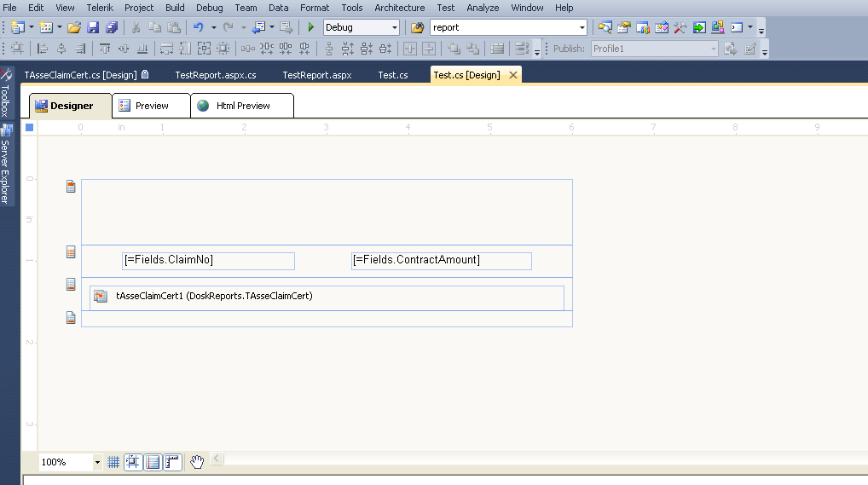Expand the Navigate Backward dropdown arrow
868x485 pixels.
272,27
